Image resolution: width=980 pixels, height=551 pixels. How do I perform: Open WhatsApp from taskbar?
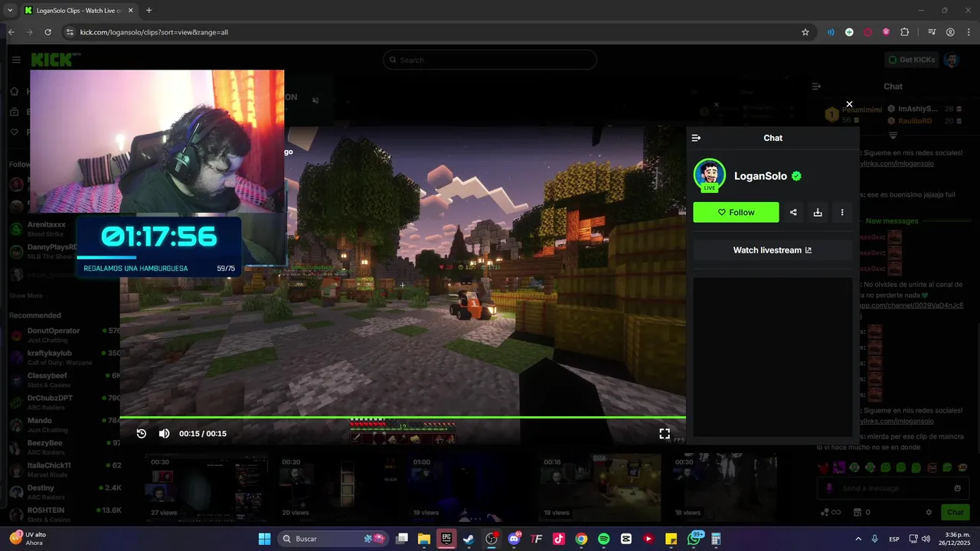click(694, 539)
